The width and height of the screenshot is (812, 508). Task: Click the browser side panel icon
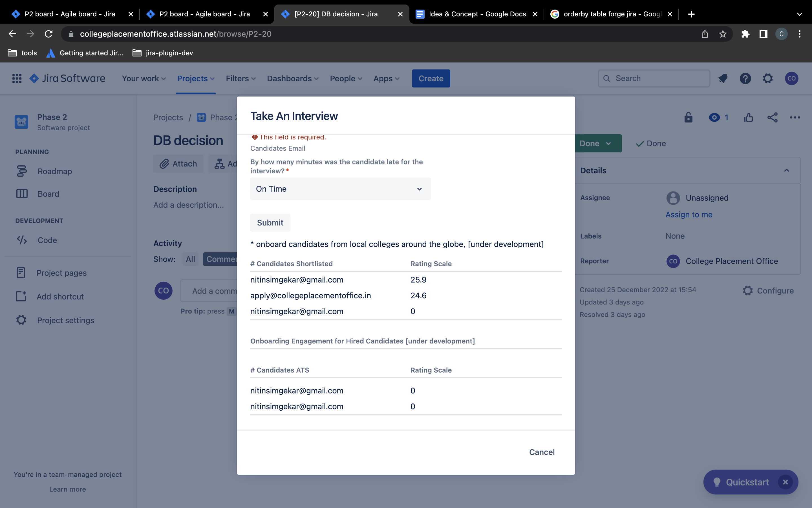click(x=763, y=34)
